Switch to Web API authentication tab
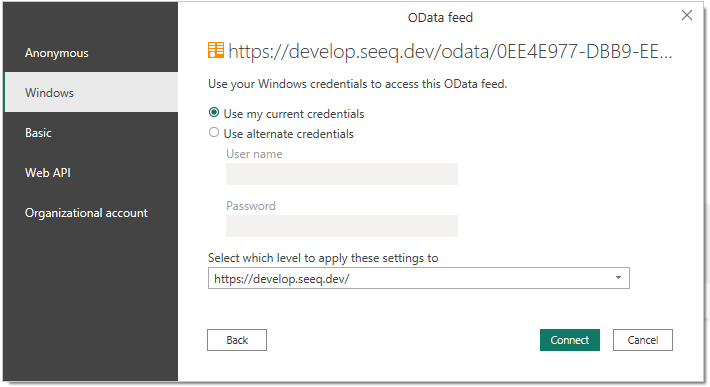 point(91,172)
